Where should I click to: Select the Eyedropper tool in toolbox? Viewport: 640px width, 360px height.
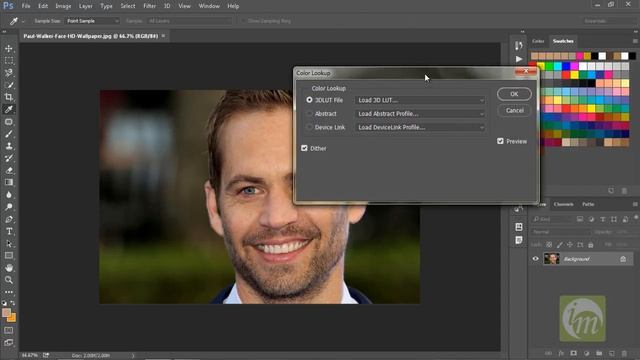pyautogui.click(x=9, y=109)
